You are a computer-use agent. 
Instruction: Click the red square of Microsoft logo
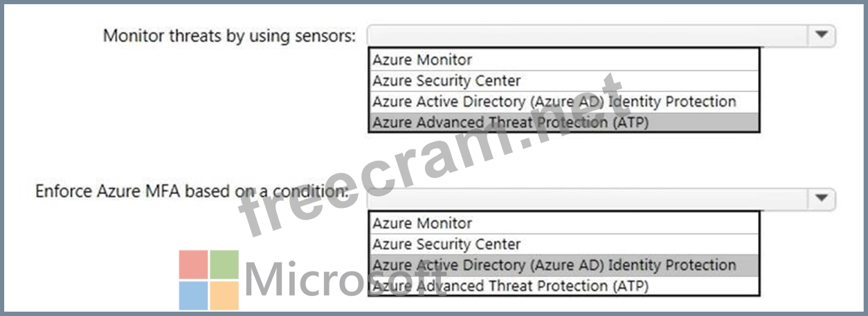point(193,264)
